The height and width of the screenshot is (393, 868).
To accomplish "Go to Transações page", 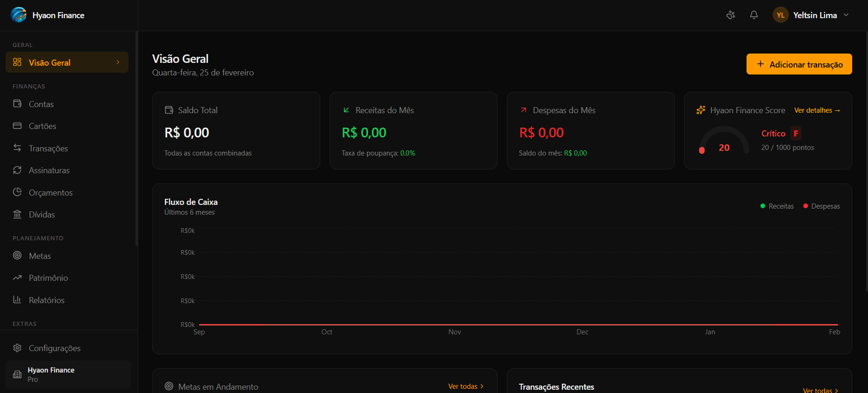I will [x=67, y=148].
